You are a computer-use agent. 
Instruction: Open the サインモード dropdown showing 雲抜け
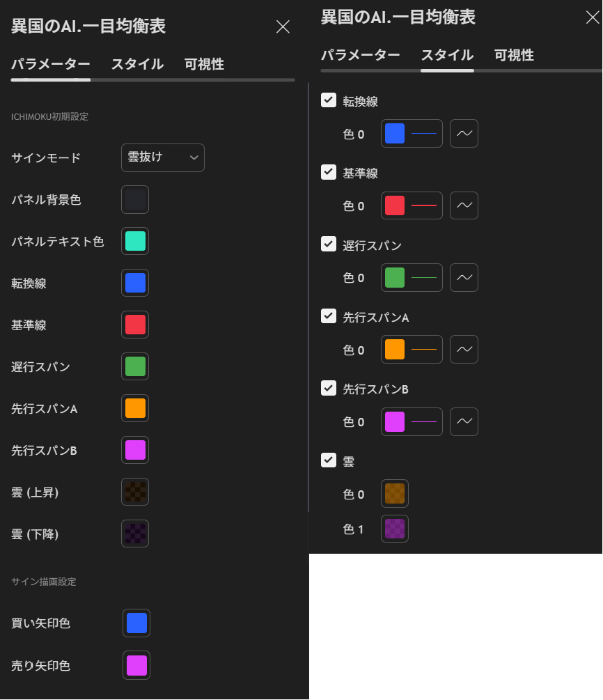tap(162, 158)
